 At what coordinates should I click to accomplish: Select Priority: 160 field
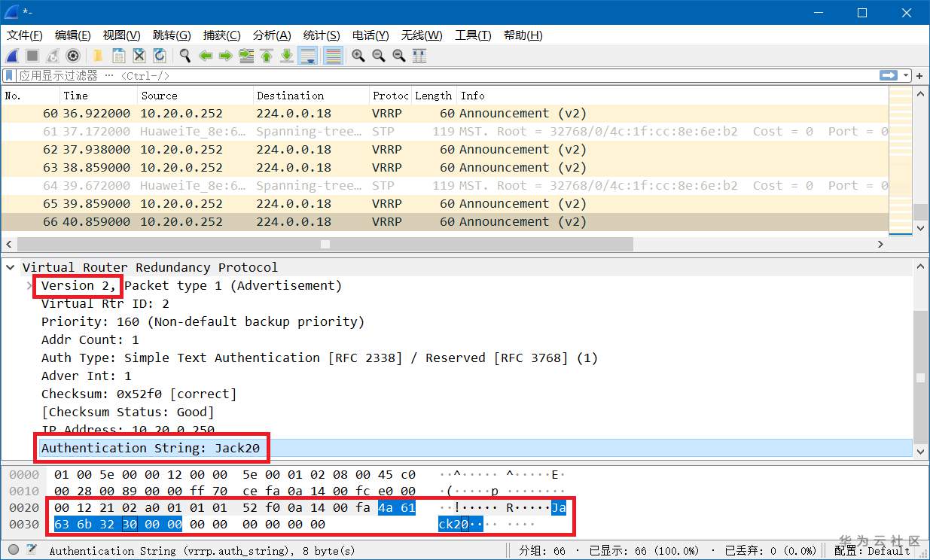coord(203,322)
